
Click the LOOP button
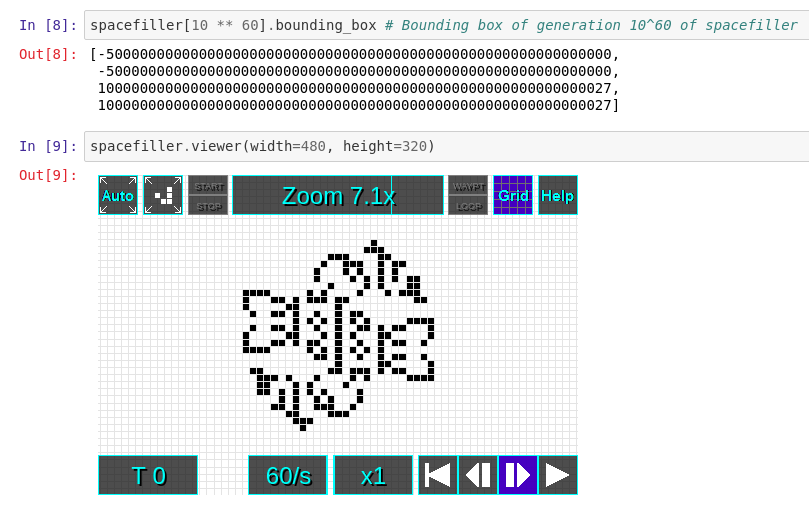pos(468,205)
